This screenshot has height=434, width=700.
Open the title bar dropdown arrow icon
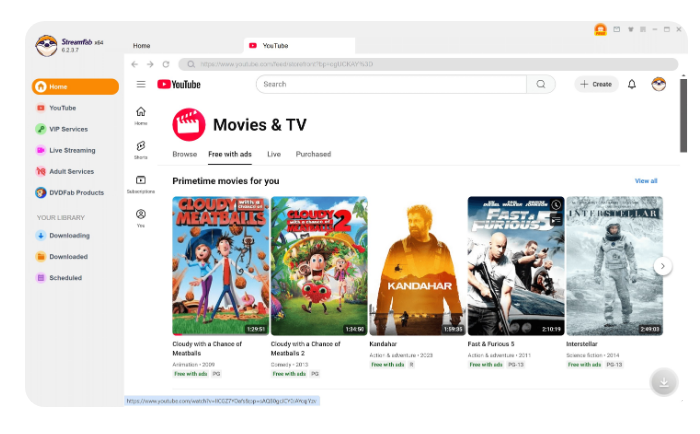coord(630,29)
